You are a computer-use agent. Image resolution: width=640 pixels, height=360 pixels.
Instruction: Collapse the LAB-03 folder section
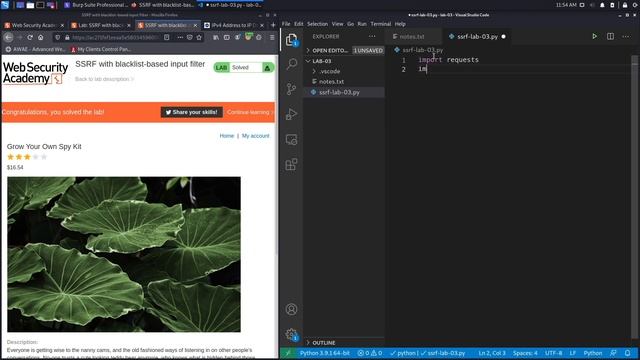pos(344,61)
